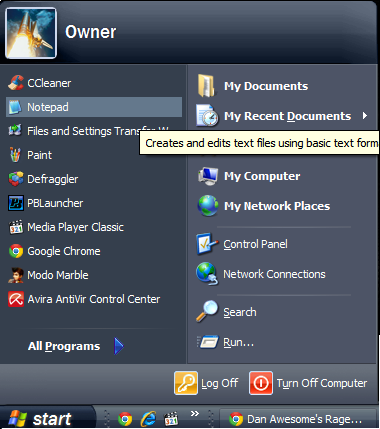The height and width of the screenshot is (429, 380).
Task: Click the My Recent Documents clock icon
Action: pyautogui.click(x=207, y=115)
